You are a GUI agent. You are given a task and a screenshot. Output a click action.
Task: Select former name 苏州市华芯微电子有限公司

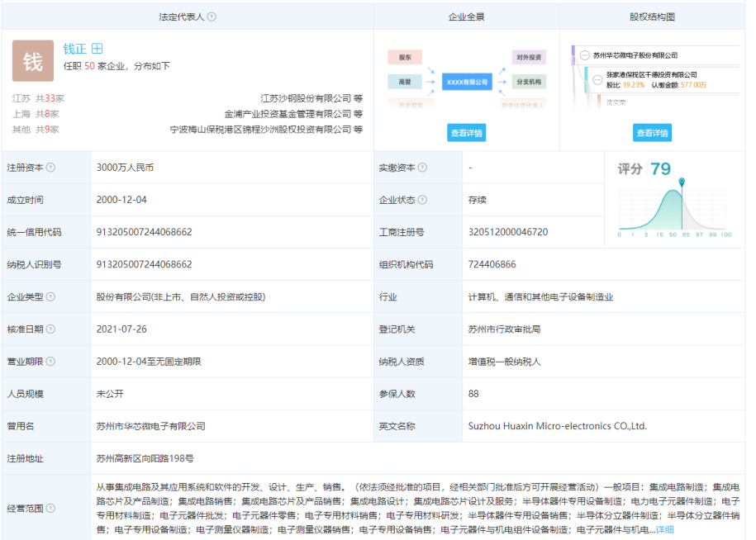click(x=151, y=426)
